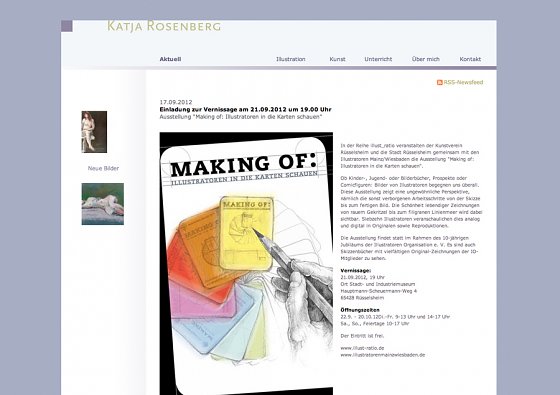This screenshot has height=395, width=560.
Task: Click the address line Hauptmann-Scheuermann-Weg 4
Action: click(379, 291)
